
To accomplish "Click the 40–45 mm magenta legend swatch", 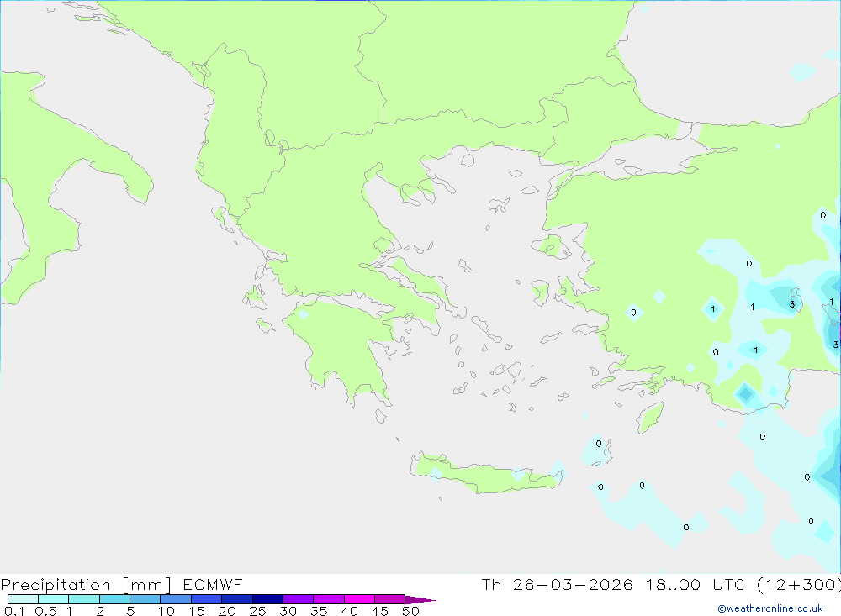I will click(x=359, y=599).
